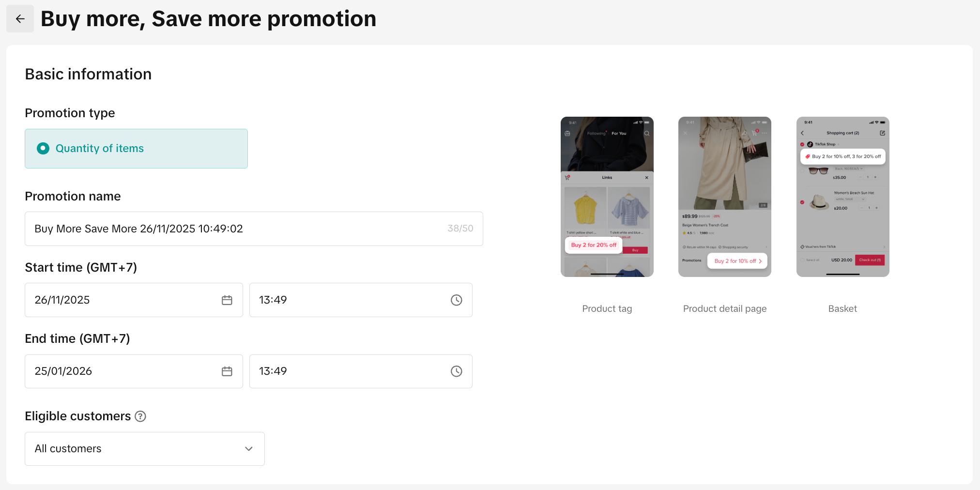Click the back arrow button
Screen dimensions: 980x490
coord(20,19)
